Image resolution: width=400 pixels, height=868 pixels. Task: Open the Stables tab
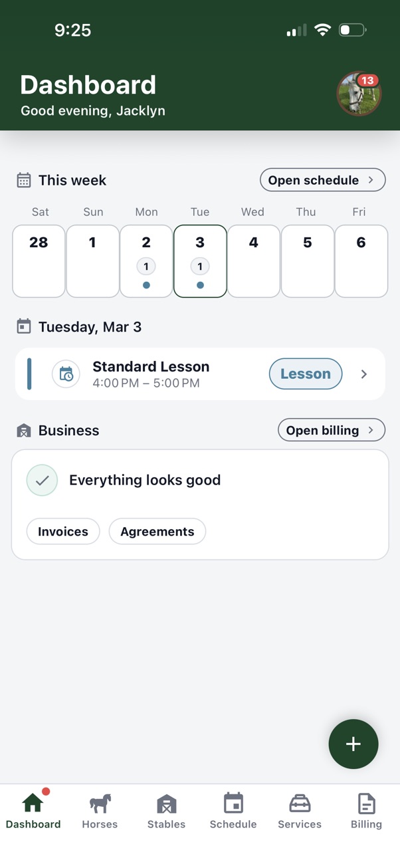[166, 812]
